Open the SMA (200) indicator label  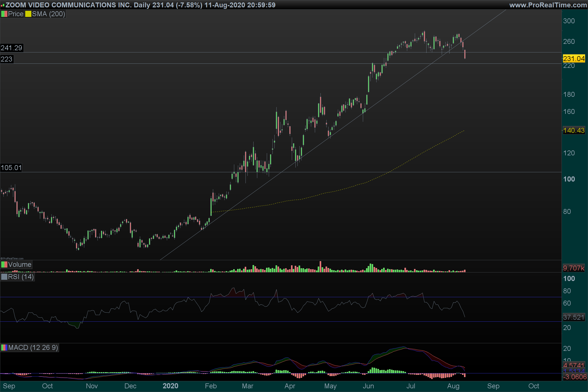(49, 14)
